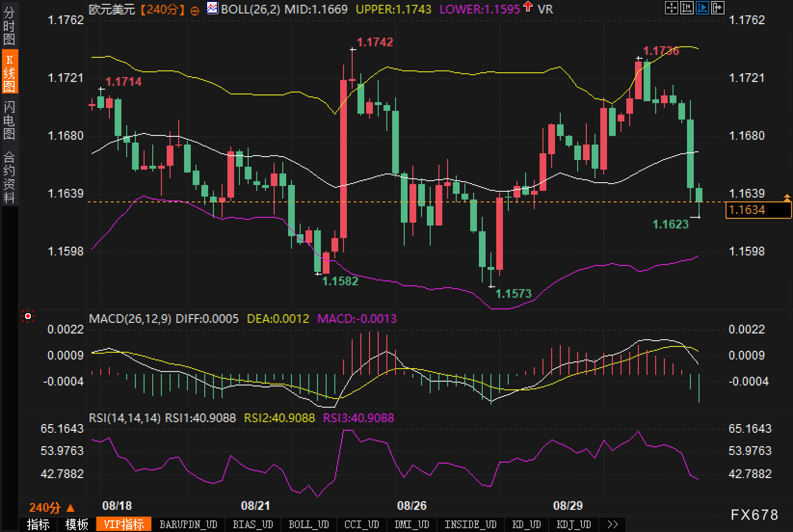Open the 合约资料 contract info panel
Viewport: 793px width, 532px height.
(x=9, y=177)
